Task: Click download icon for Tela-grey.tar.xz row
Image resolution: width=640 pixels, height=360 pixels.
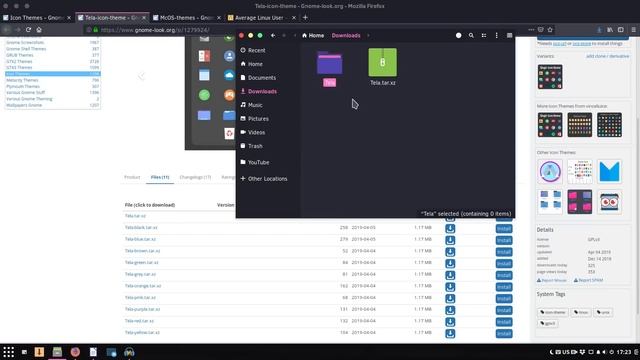Action: click(450, 275)
